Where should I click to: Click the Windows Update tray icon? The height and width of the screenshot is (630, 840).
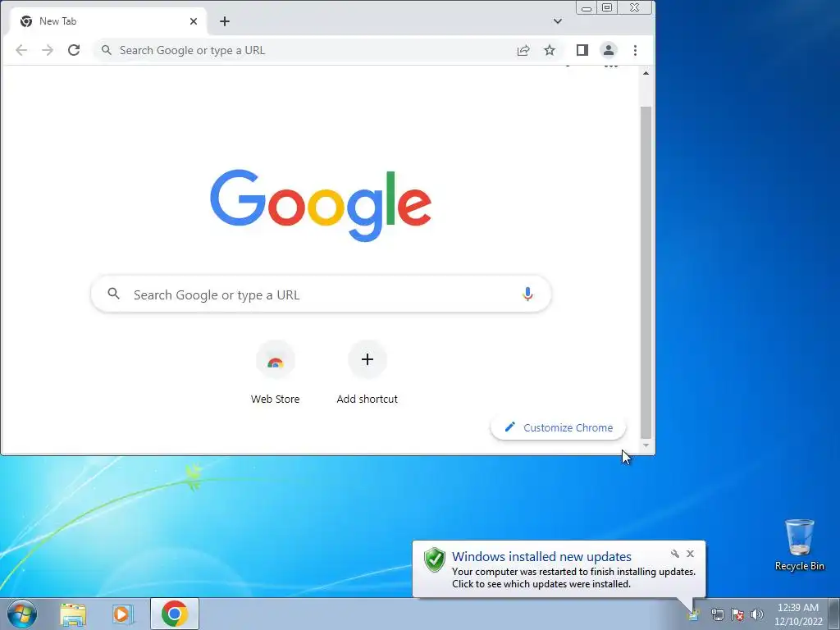(694, 615)
